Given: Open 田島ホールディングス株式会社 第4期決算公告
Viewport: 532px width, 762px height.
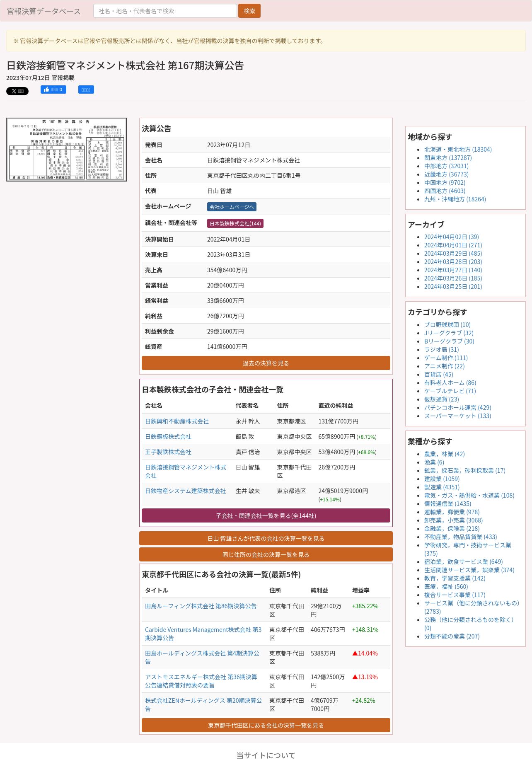Looking at the screenshot, I should [202, 658].
